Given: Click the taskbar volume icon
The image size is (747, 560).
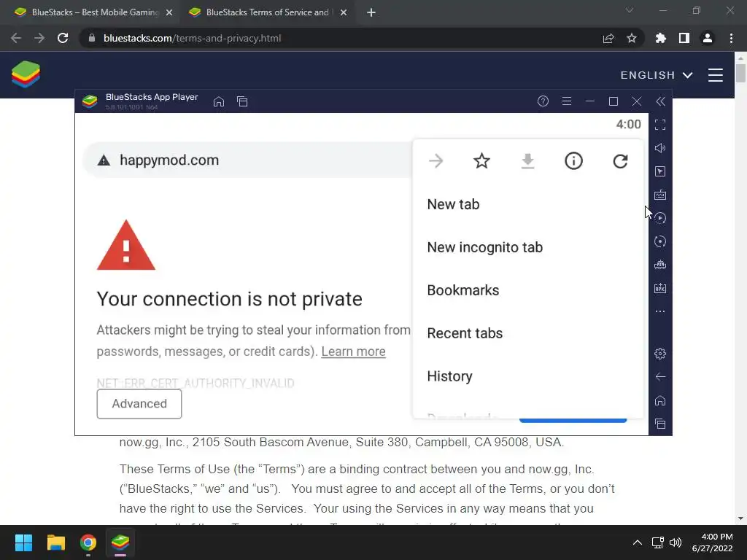Looking at the screenshot, I should coord(676,542).
